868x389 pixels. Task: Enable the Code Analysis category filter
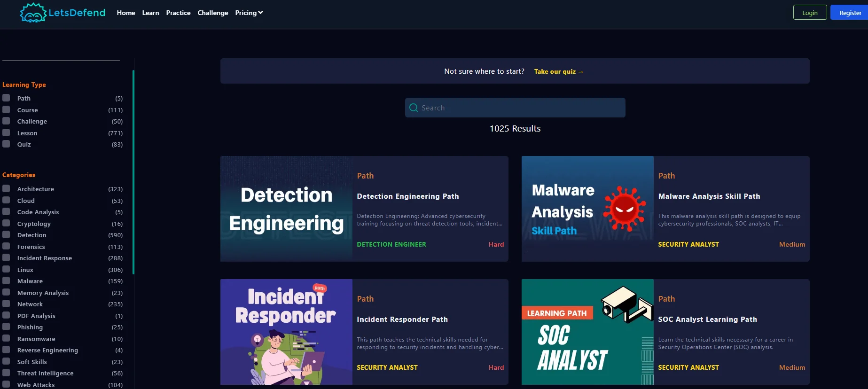pos(6,211)
